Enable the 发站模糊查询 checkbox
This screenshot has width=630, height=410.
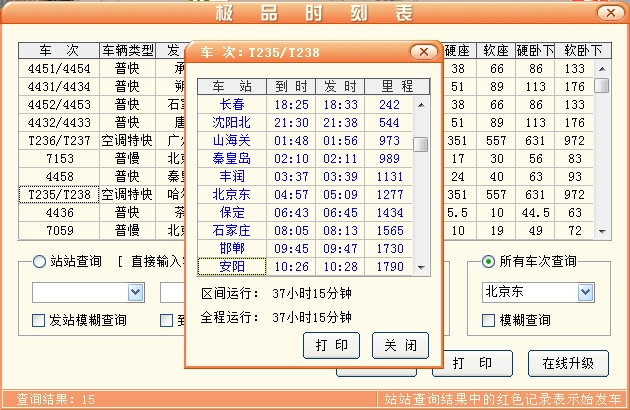click(39, 320)
